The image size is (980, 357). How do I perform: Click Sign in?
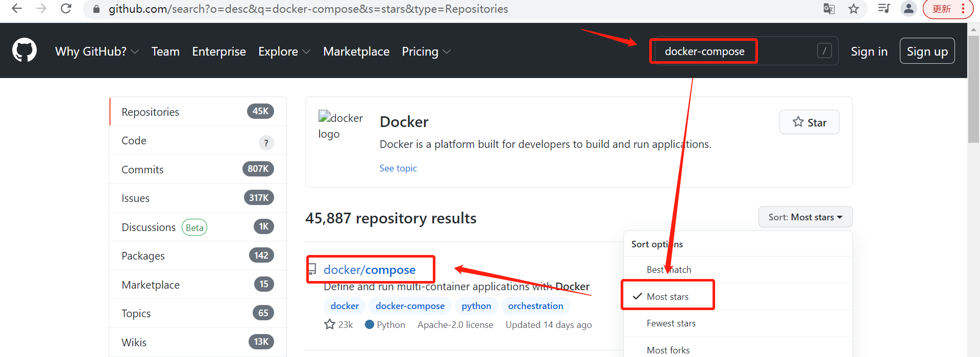pos(869,52)
